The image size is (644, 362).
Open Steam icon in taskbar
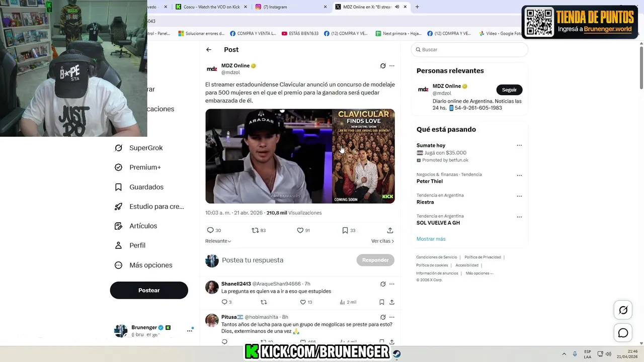396,353
